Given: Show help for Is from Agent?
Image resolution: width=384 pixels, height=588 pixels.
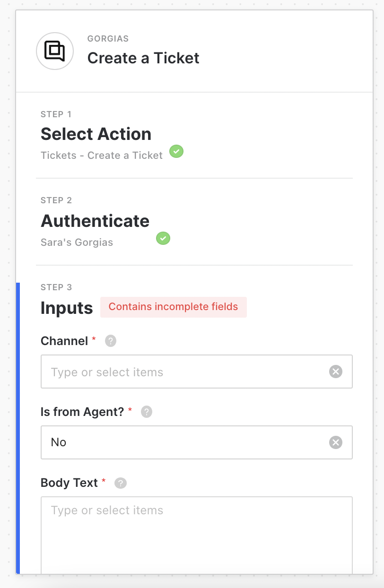Looking at the screenshot, I should click(x=147, y=412).
